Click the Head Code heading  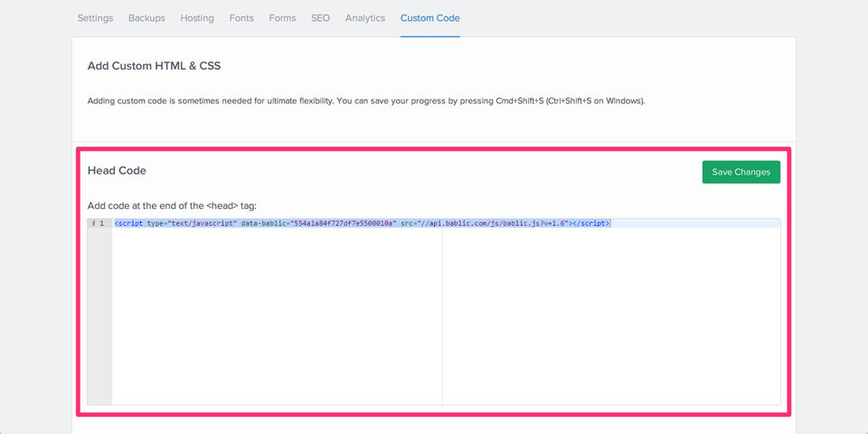click(117, 171)
